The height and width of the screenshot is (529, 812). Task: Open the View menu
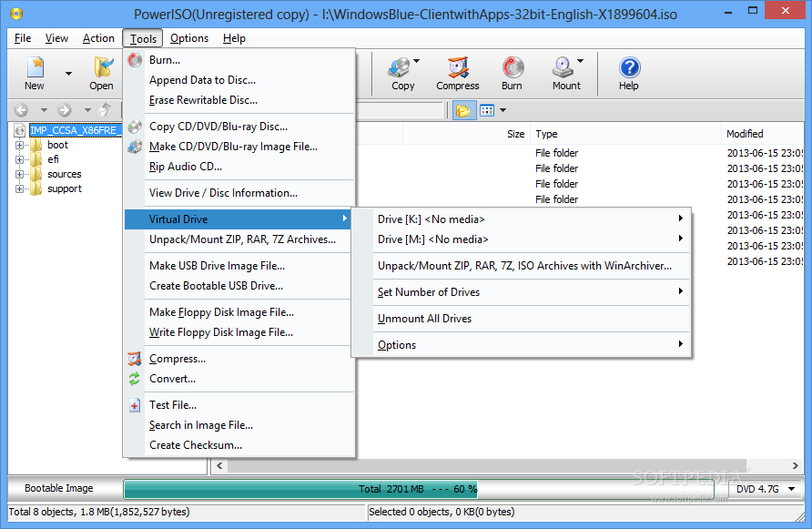click(x=56, y=38)
